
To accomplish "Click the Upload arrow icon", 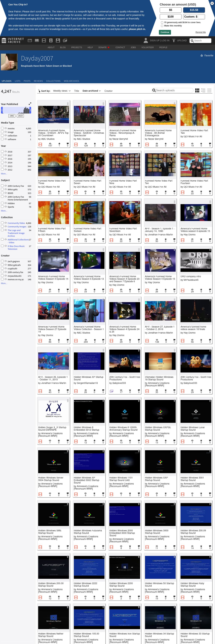I will (x=174, y=40).
